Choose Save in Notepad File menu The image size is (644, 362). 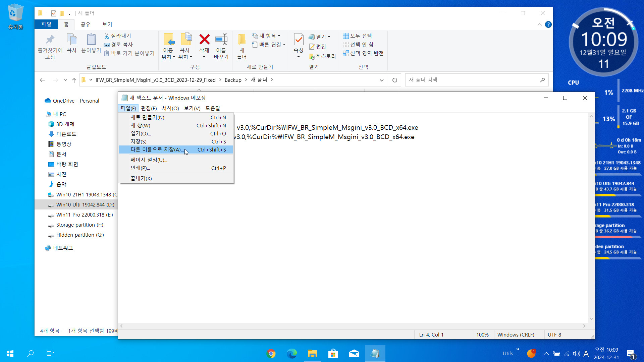pos(176,142)
